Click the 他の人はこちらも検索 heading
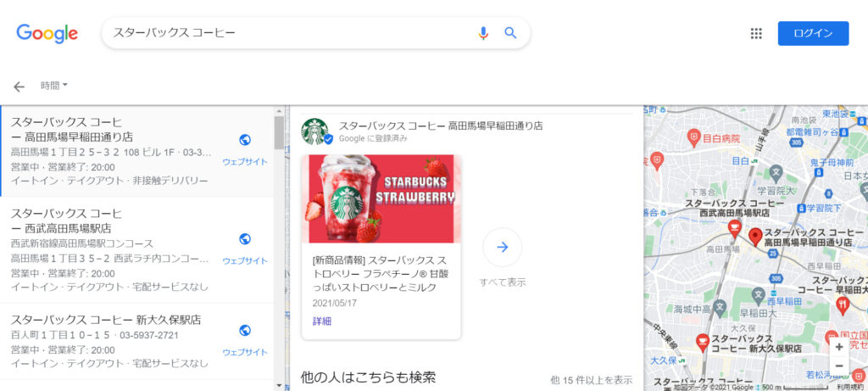This screenshot has height=391, width=868. [368, 377]
